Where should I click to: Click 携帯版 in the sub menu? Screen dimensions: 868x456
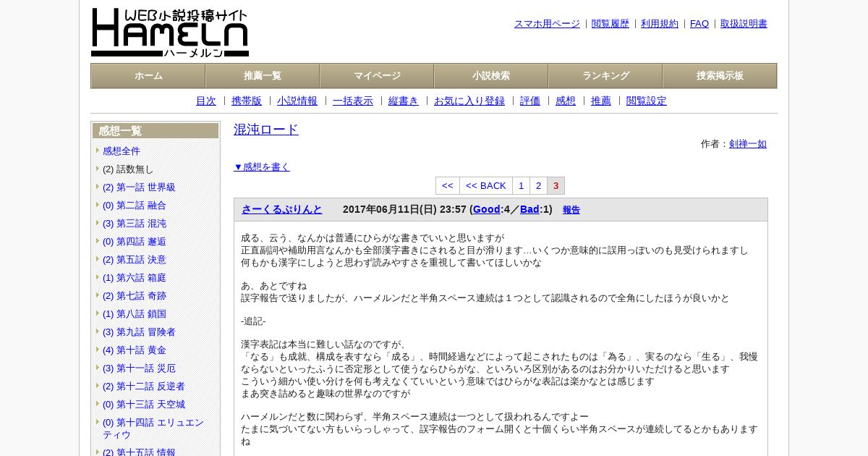click(x=247, y=101)
